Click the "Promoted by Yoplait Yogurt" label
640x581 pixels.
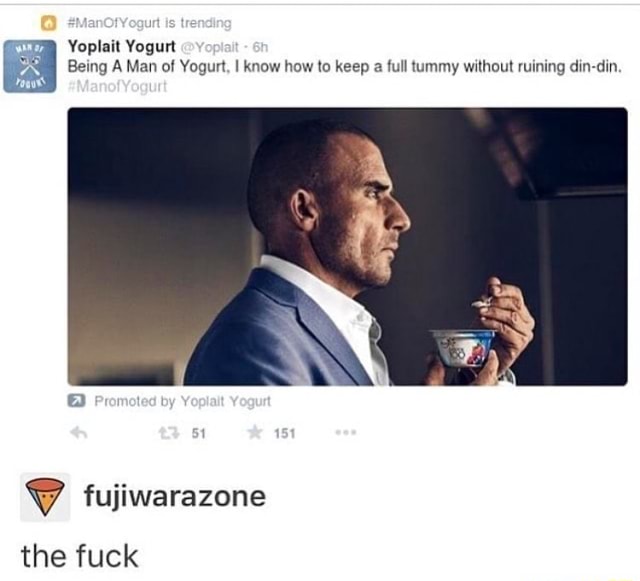(x=182, y=400)
